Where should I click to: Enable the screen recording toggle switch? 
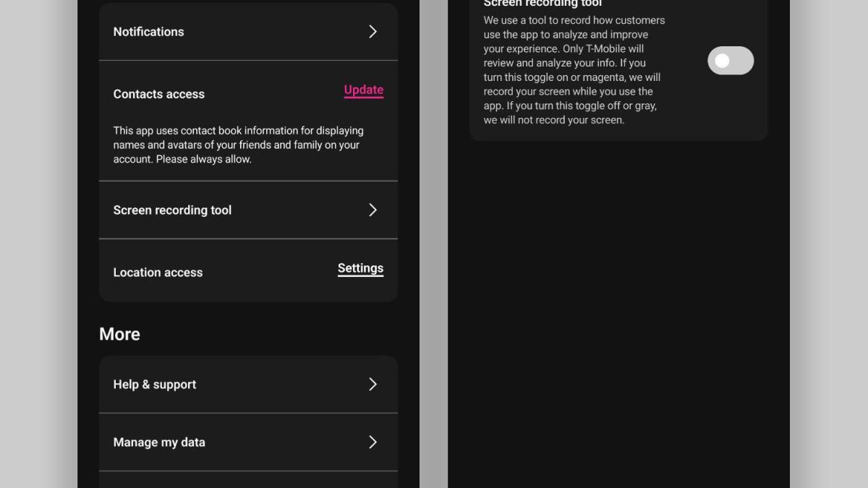pos(730,61)
